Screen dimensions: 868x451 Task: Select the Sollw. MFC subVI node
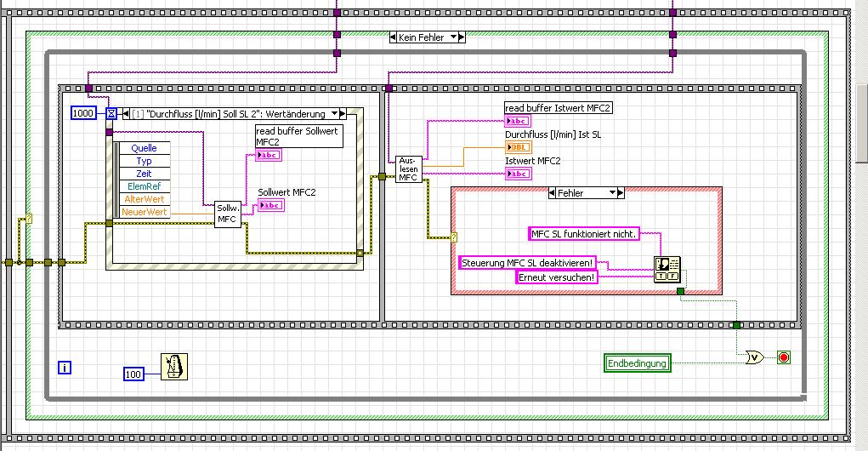pos(228,214)
